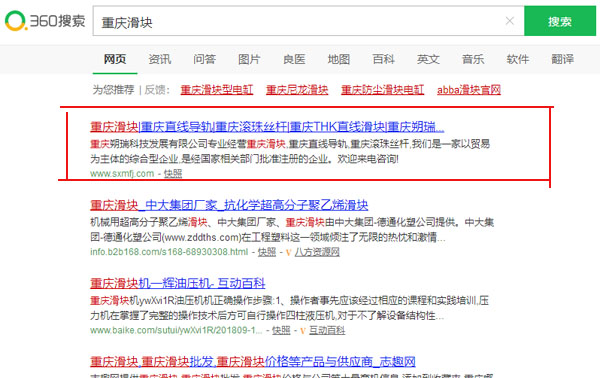Image resolution: width=600 pixels, height=378 pixels.
Task: Switch to the 英文 tab
Action: click(428, 59)
